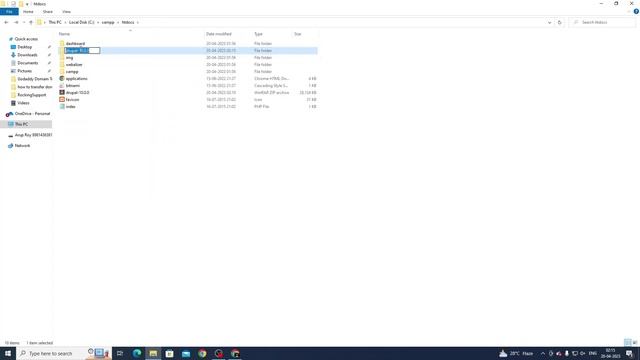Image resolution: width=640 pixels, height=360 pixels.
Task: Open the volume tray icon
Action: click(x=582, y=353)
